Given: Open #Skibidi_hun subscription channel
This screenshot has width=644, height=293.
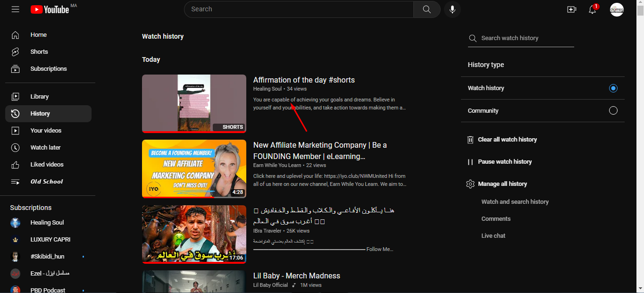Looking at the screenshot, I should pyautogui.click(x=48, y=257).
